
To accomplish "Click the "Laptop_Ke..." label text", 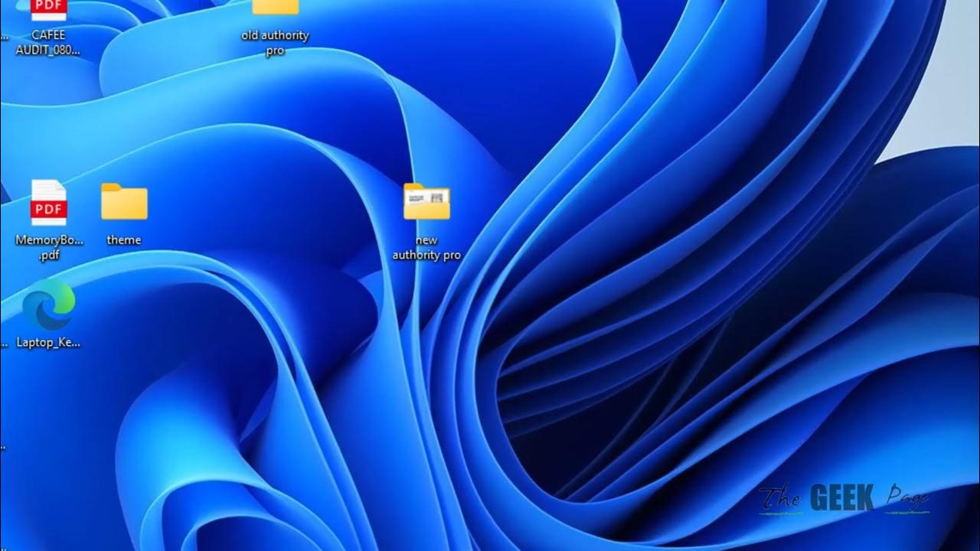I will pyautogui.click(x=48, y=343).
